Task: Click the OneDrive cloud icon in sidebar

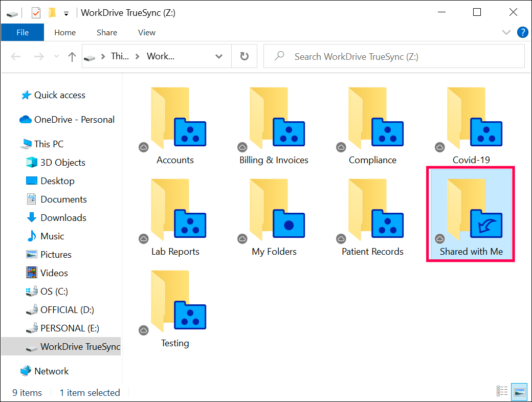Action: pyautogui.click(x=26, y=119)
